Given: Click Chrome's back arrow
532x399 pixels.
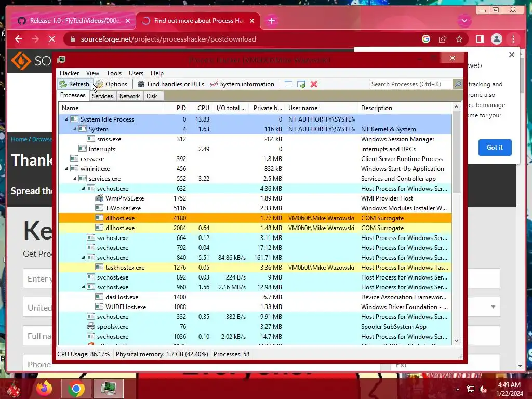Looking at the screenshot, I should pos(19,39).
